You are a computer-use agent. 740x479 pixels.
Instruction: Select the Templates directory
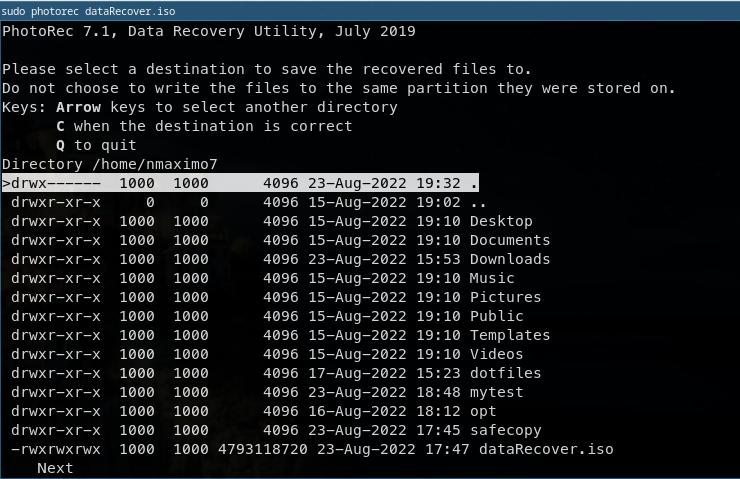point(509,335)
